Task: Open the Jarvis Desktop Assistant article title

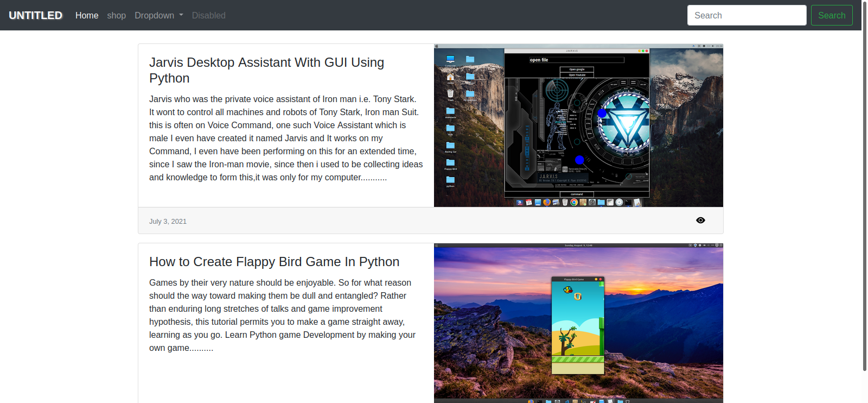Action: coord(266,70)
